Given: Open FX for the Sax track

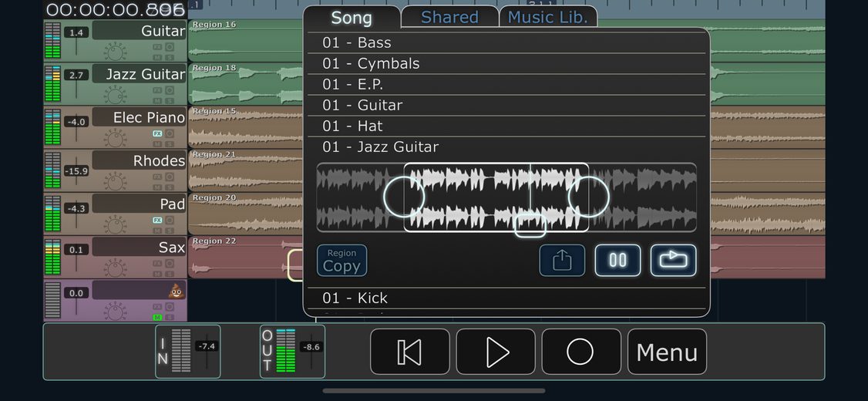Looking at the screenshot, I should click(x=157, y=263).
